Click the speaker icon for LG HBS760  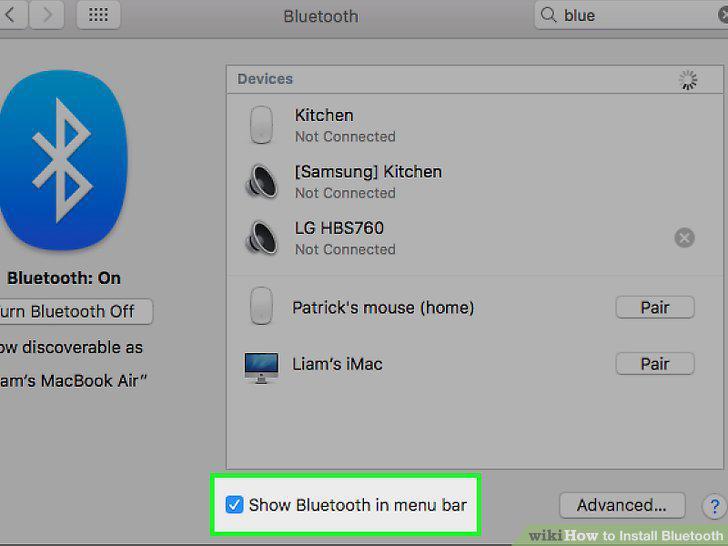(x=262, y=238)
